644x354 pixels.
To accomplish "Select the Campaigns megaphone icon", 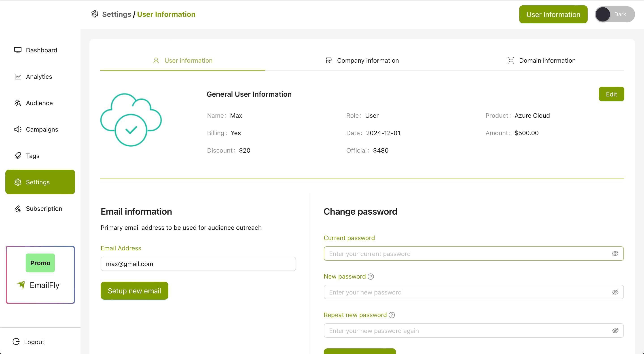I will pyautogui.click(x=18, y=129).
